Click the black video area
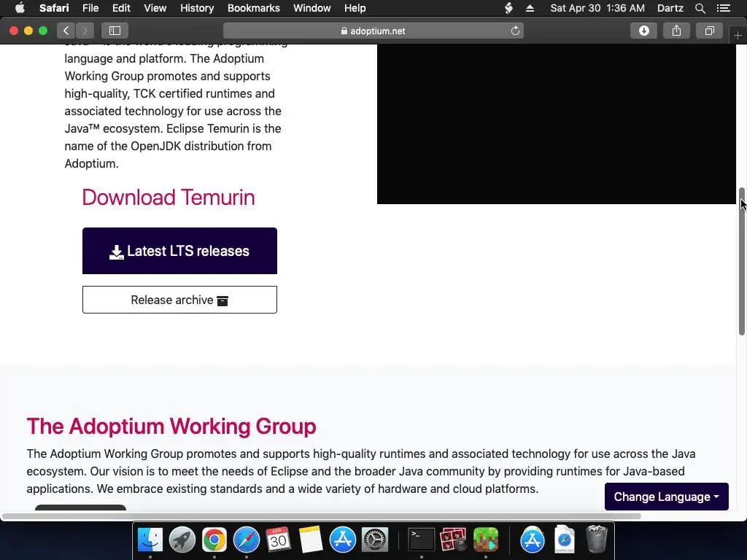This screenshot has height=560, width=747. (557, 124)
